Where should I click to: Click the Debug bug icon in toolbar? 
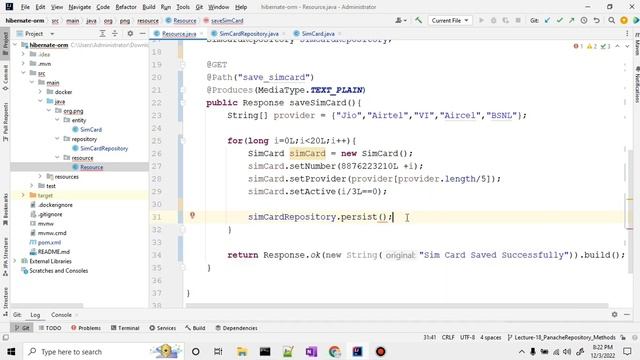pyautogui.click(x=493, y=20)
